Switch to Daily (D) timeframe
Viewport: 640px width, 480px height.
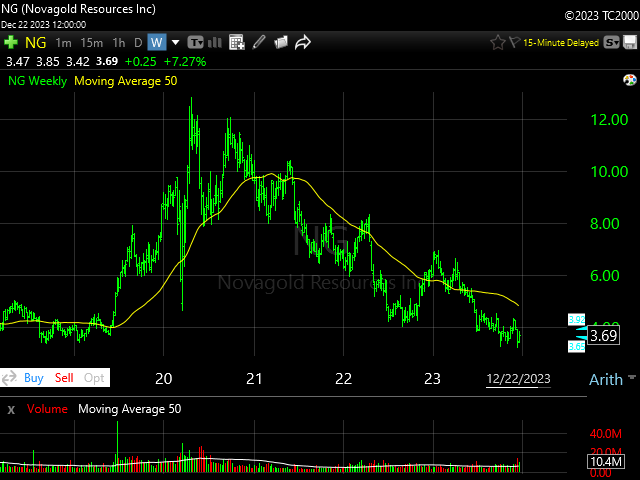pyautogui.click(x=137, y=42)
